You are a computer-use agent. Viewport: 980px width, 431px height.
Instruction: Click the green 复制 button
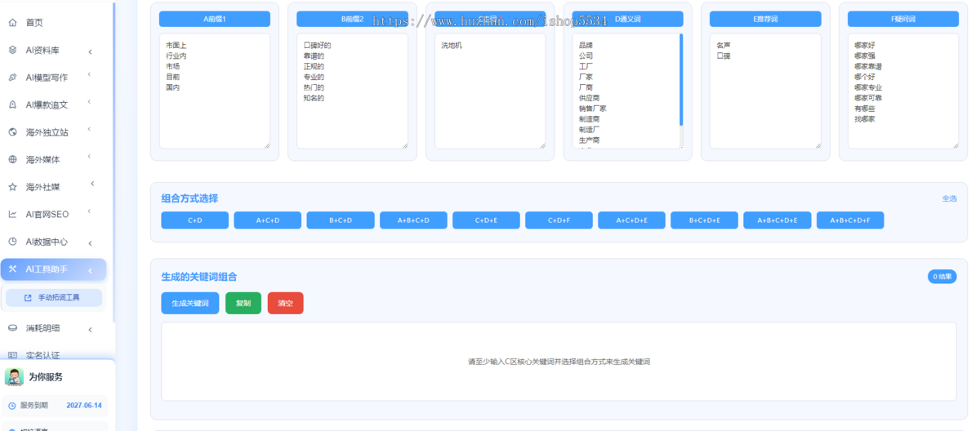pos(243,303)
